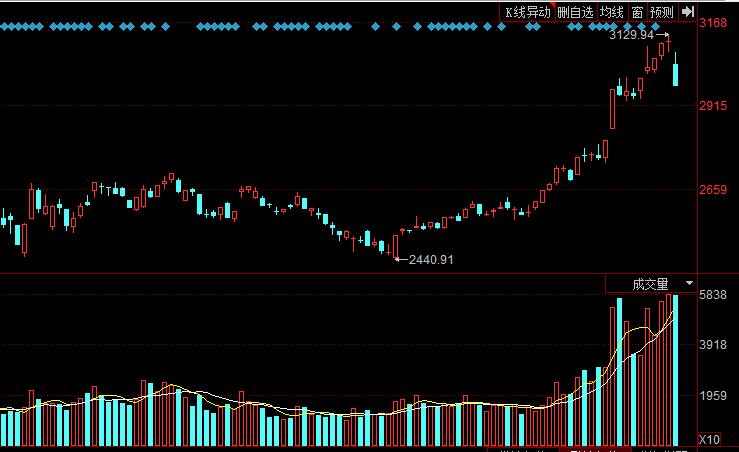Click the X10 volume multiplier box

pos(709,439)
